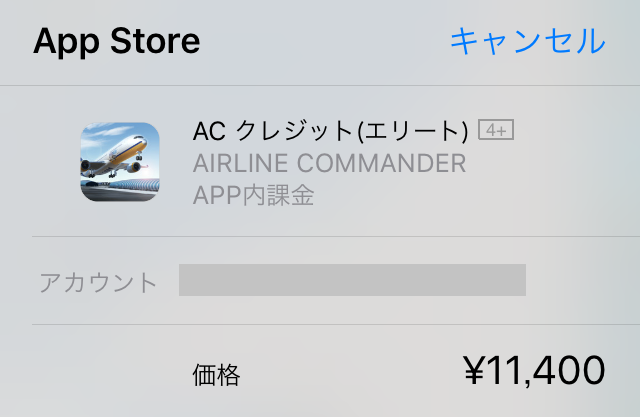Click the ¥11,400 price amount
640x417 pixels.
click(x=534, y=370)
